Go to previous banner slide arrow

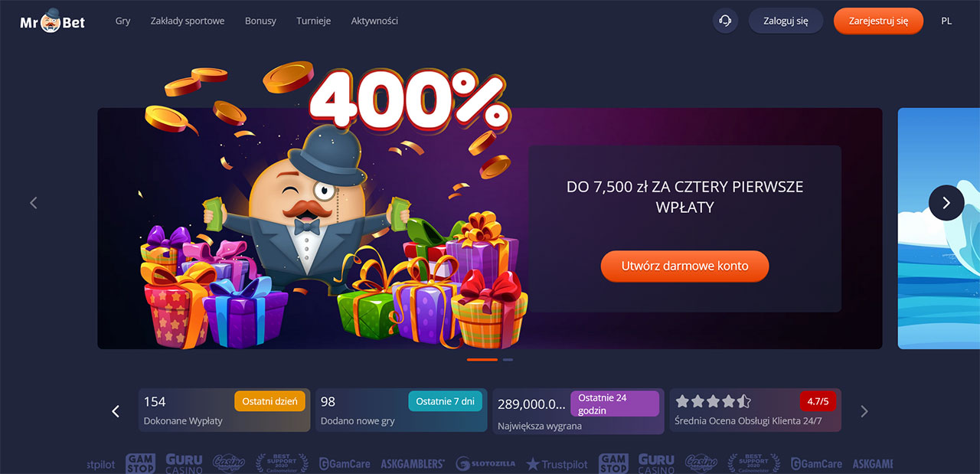coord(33,203)
